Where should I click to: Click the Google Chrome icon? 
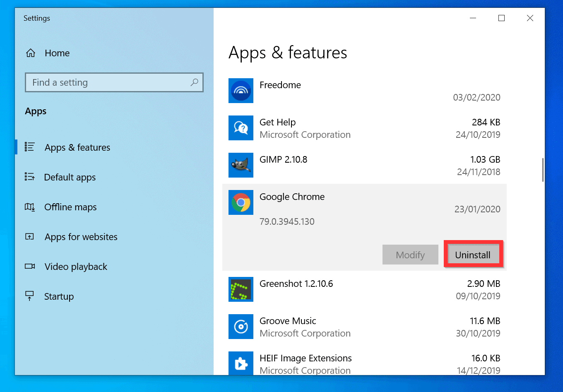[x=241, y=202]
